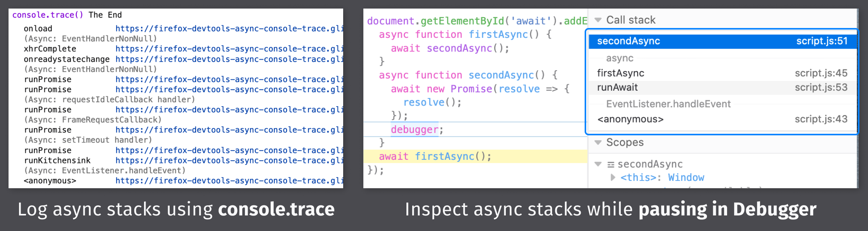Collapse the Call stack panel arrow
This screenshot has height=231, width=868.
tap(598, 20)
